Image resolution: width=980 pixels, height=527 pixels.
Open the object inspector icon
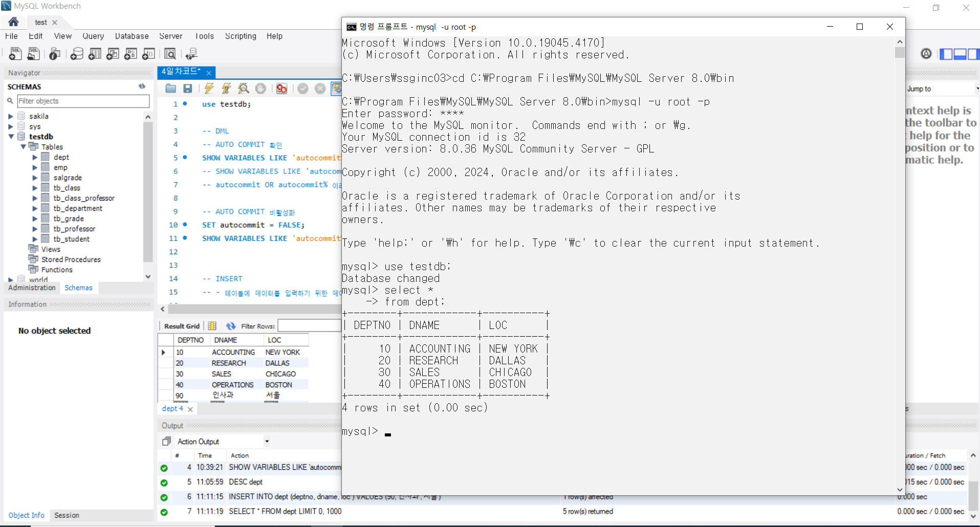click(55, 54)
